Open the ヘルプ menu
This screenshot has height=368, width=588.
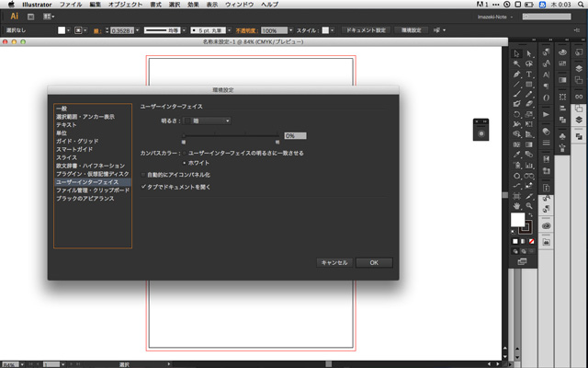(x=269, y=5)
